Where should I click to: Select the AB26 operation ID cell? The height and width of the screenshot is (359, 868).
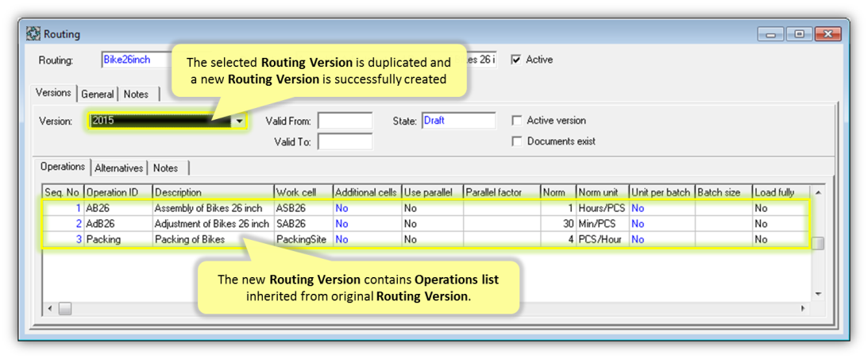(118, 208)
